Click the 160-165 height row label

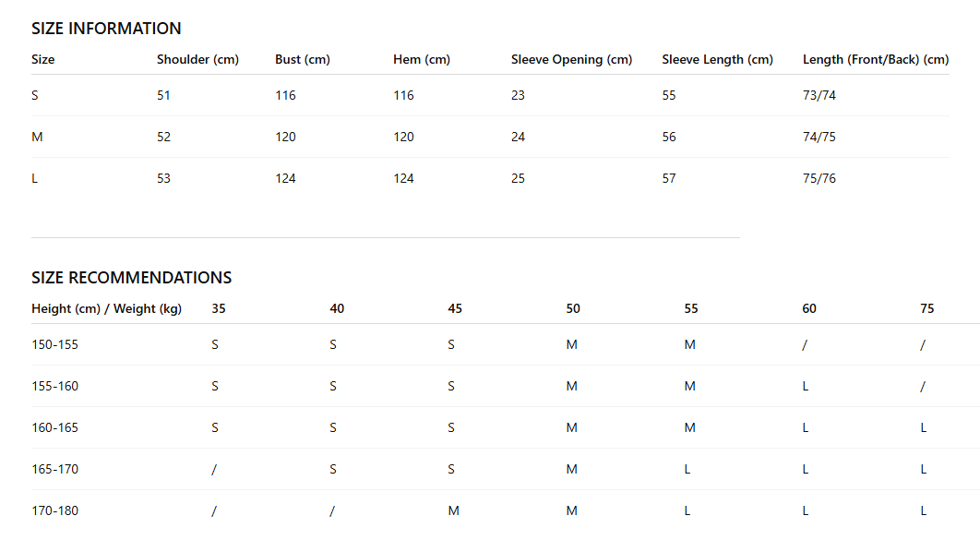click(55, 427)
